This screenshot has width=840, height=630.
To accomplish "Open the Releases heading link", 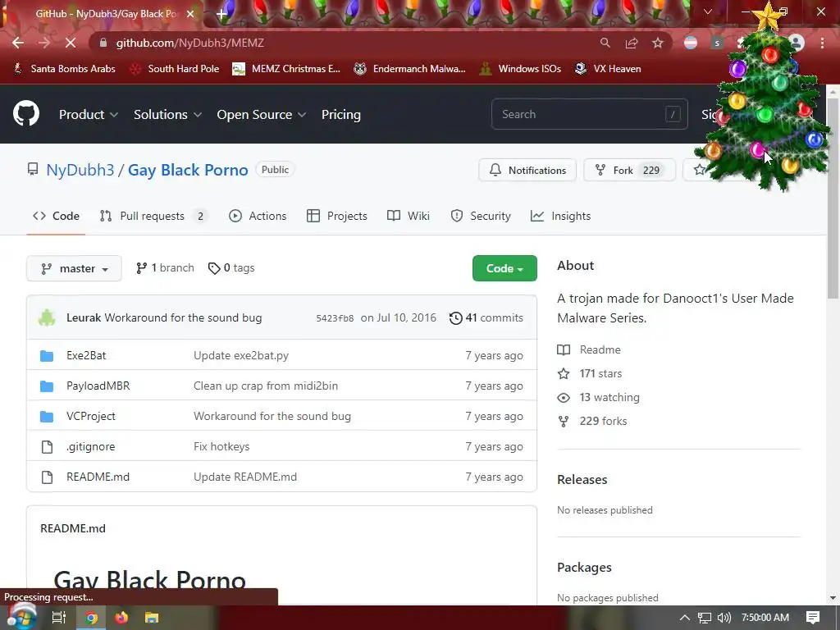I will coord(582,479).
